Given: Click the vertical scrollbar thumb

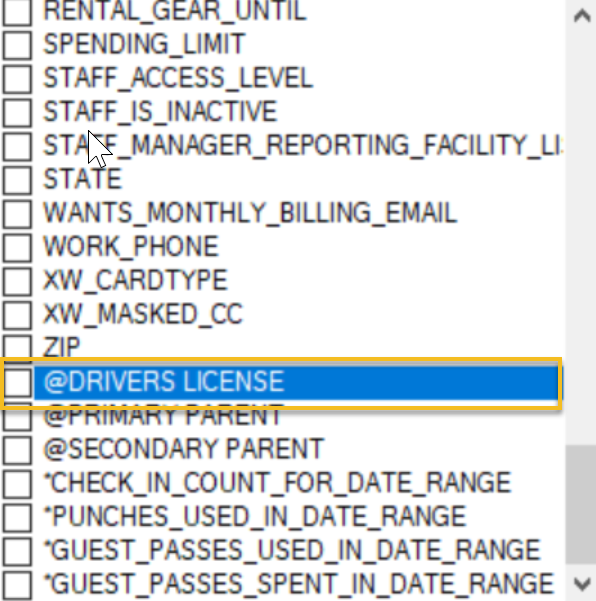Looking at the screenshot, I should pos(581,504).
